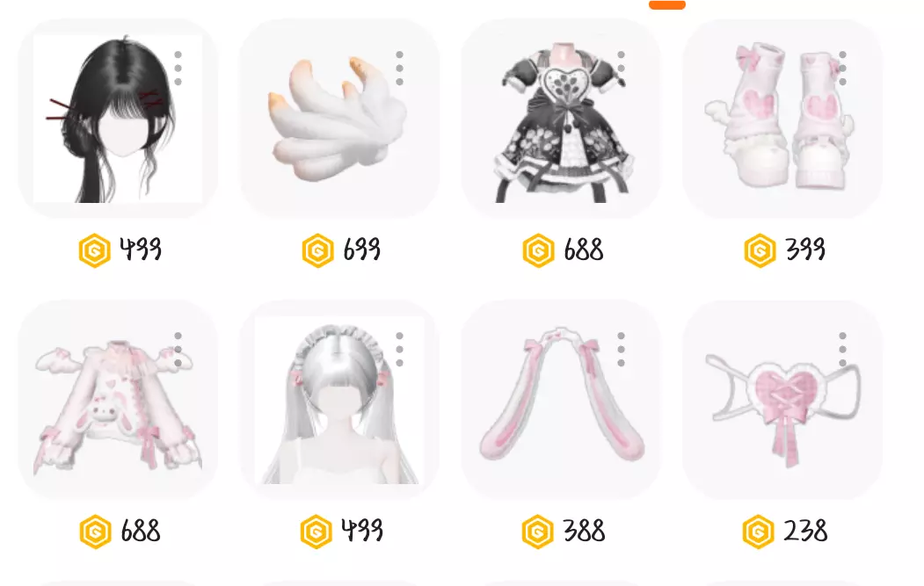Click the 238 coin price of heart mask
The image size is (924, 586).
[805, 532]
